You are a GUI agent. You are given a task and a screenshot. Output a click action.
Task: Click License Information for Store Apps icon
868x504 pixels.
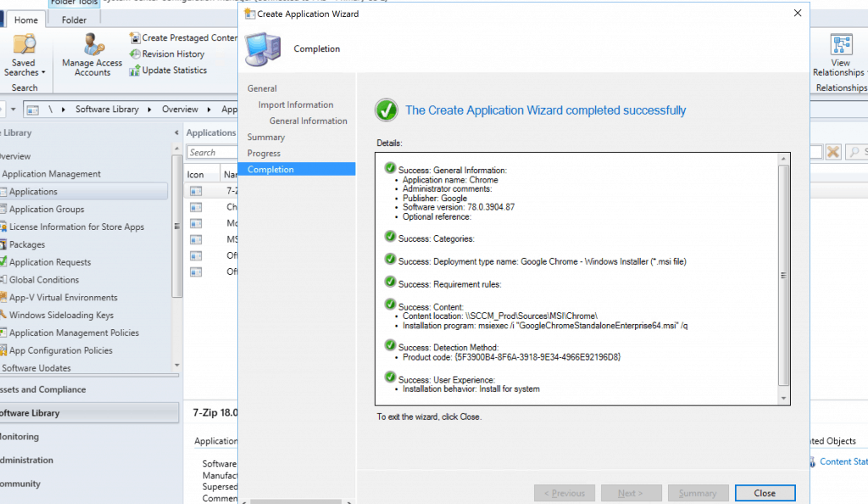pyautogui.click(x=3, y=227)
